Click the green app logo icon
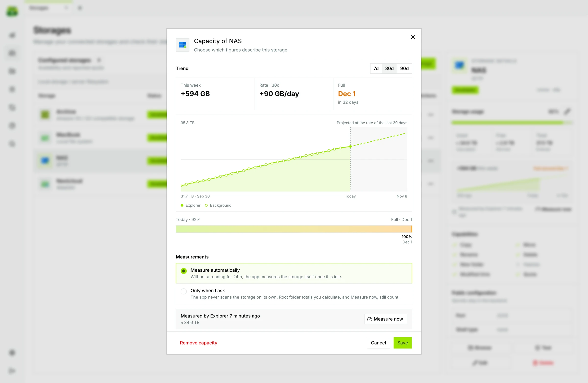 pyautogui.click(x=12, y=12)
